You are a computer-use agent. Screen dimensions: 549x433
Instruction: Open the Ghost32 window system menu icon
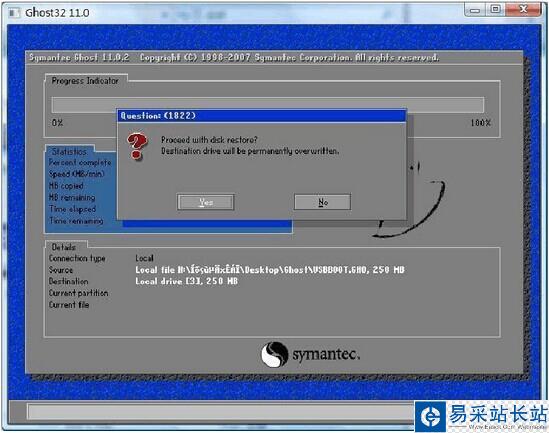[x=14, y=13]
